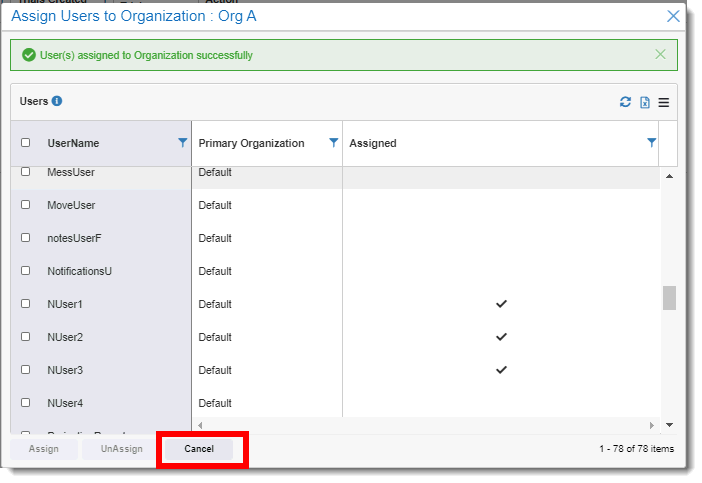Select the MoveUser checkbox
This screenshot has width=702, height=483.
point(26,205)
